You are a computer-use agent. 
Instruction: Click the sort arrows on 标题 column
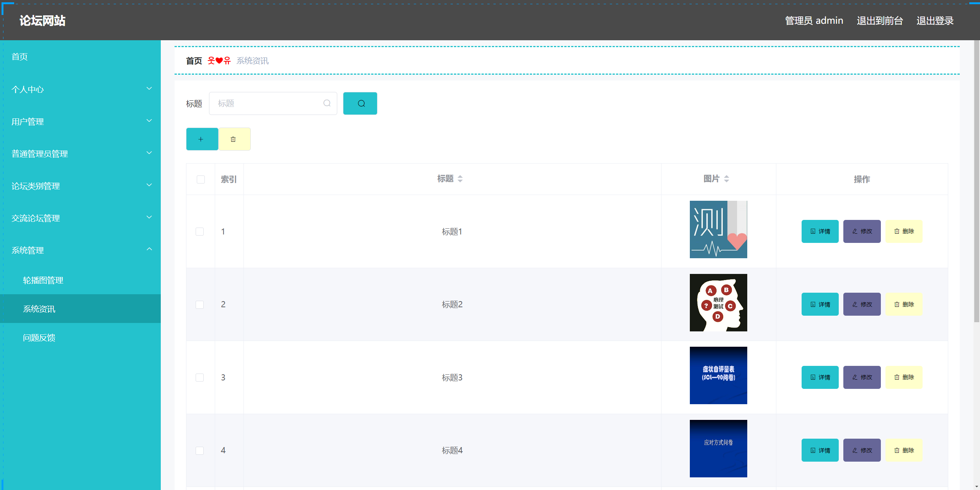click(x=460, y=179)
